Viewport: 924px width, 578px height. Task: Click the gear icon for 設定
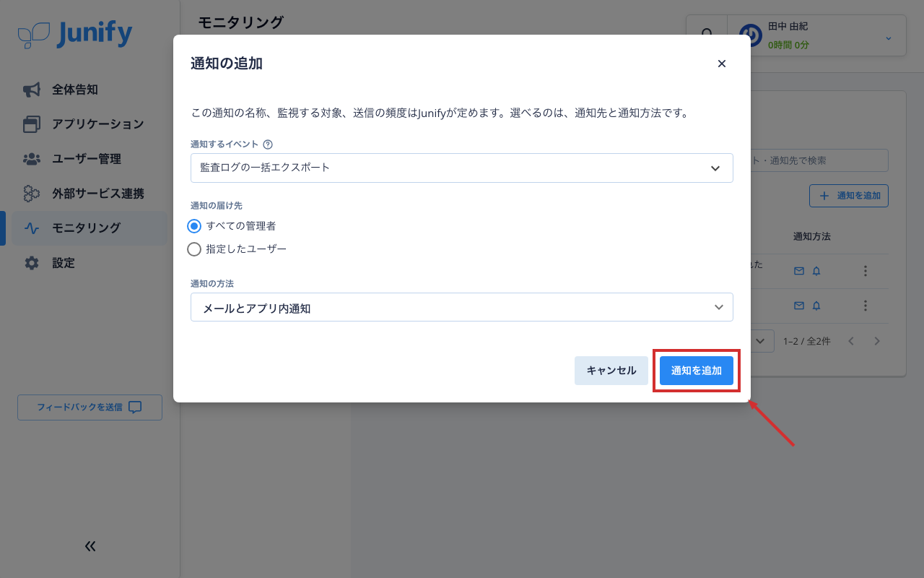pos(32,263)
